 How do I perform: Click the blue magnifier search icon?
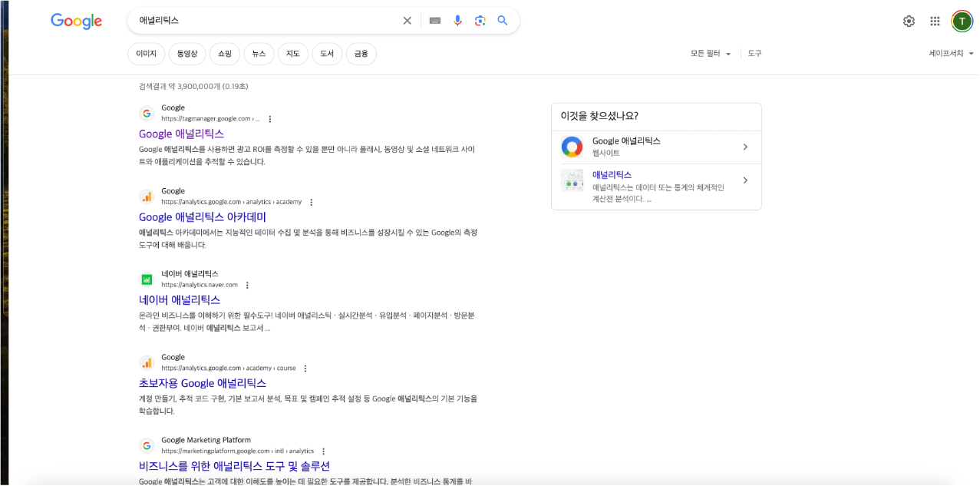click(503, 21)
